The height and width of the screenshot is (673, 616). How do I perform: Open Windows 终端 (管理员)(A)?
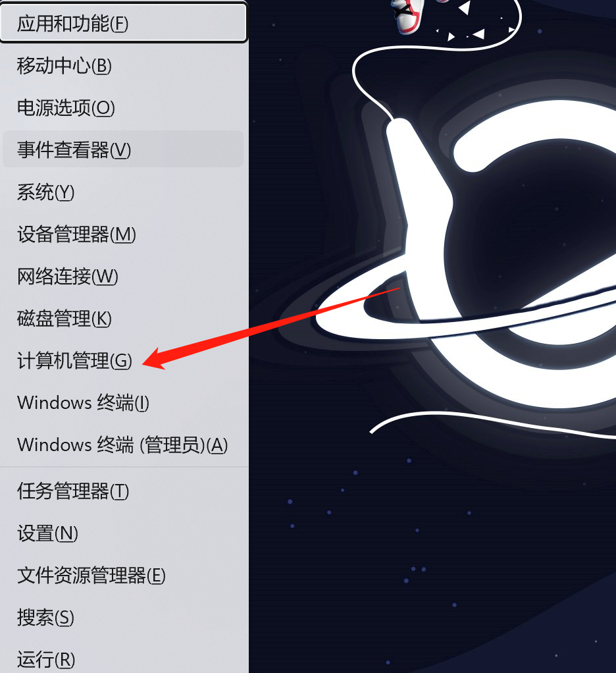(123, 444)
